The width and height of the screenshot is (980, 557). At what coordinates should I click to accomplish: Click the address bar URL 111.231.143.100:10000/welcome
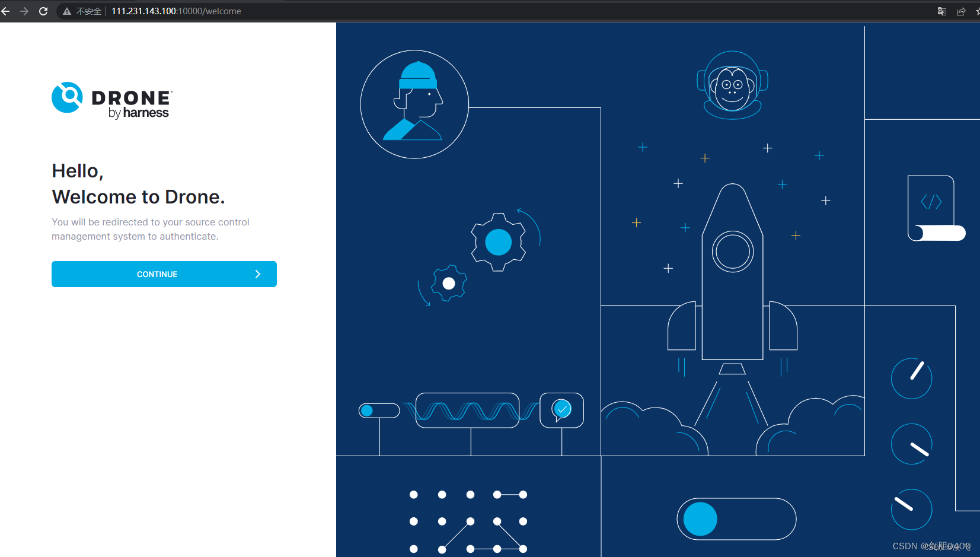coord(176,11)
